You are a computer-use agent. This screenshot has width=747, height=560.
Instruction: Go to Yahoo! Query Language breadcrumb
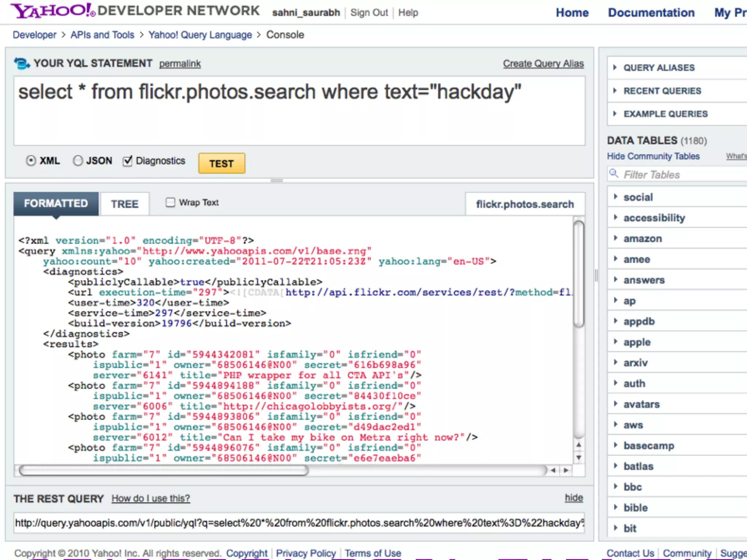[200, 35]
